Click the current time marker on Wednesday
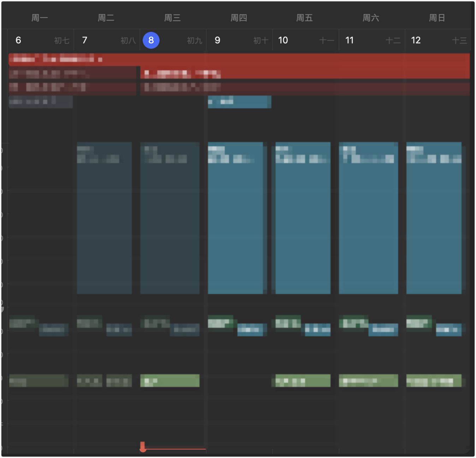This screenshot has width=476, height=458. [143, 447]
